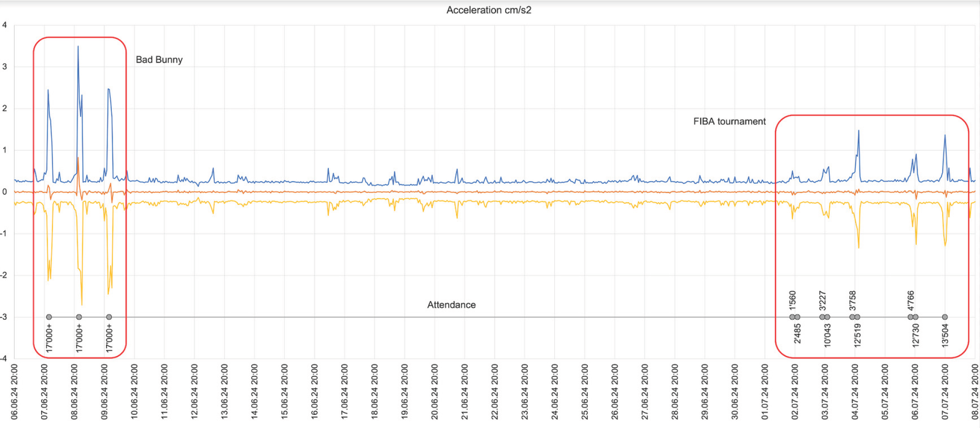
Task: Click the deepest yellow trough near -2.7
Action: click(82, 305)
